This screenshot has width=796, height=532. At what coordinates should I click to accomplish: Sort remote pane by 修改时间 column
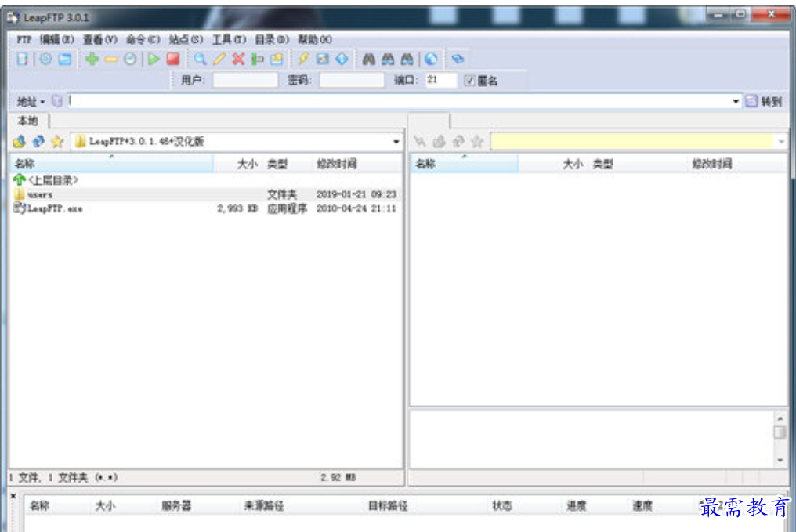click(x=737, y=164)
